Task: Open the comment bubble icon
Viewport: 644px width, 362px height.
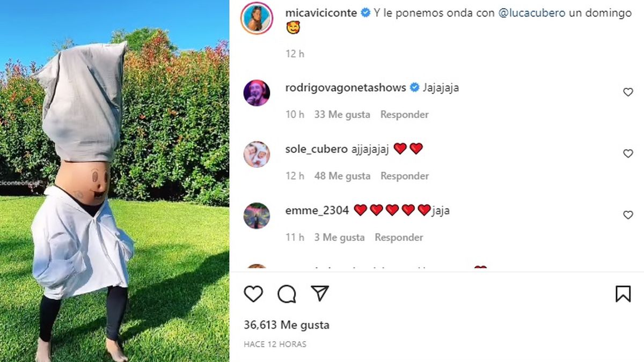Action: (287, 293)
